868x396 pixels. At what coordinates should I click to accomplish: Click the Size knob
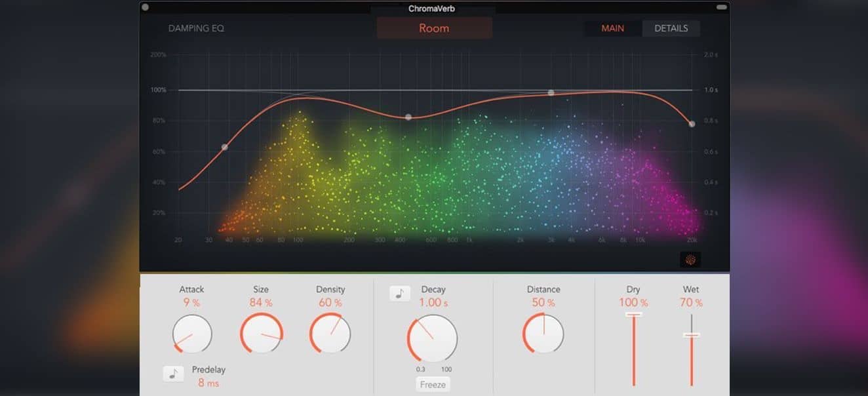(x=262, y=334)
